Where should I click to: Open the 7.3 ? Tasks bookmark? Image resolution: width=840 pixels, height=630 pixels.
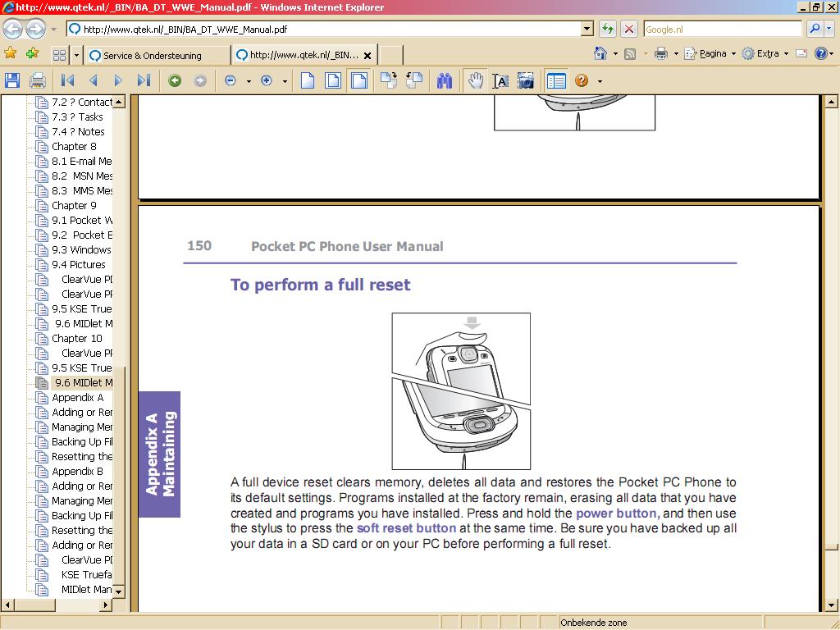click(x=77, y=116)
